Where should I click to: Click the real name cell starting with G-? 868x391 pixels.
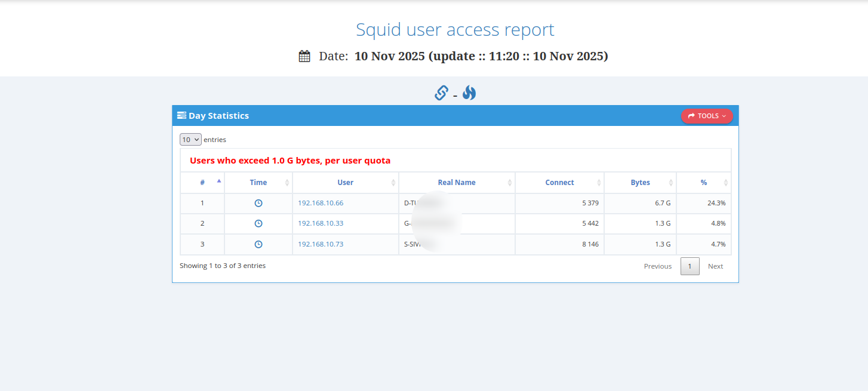point(457,223)
